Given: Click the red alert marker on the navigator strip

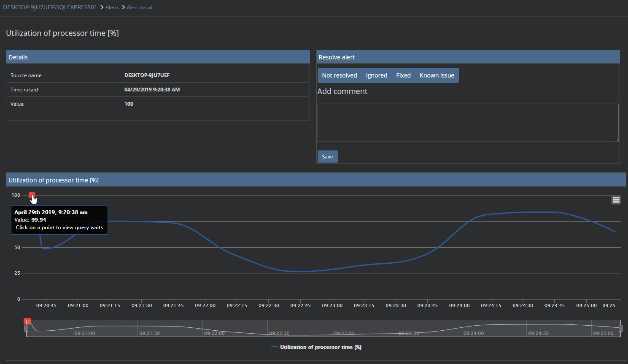Looking at the screenshot, I should 27,321.
